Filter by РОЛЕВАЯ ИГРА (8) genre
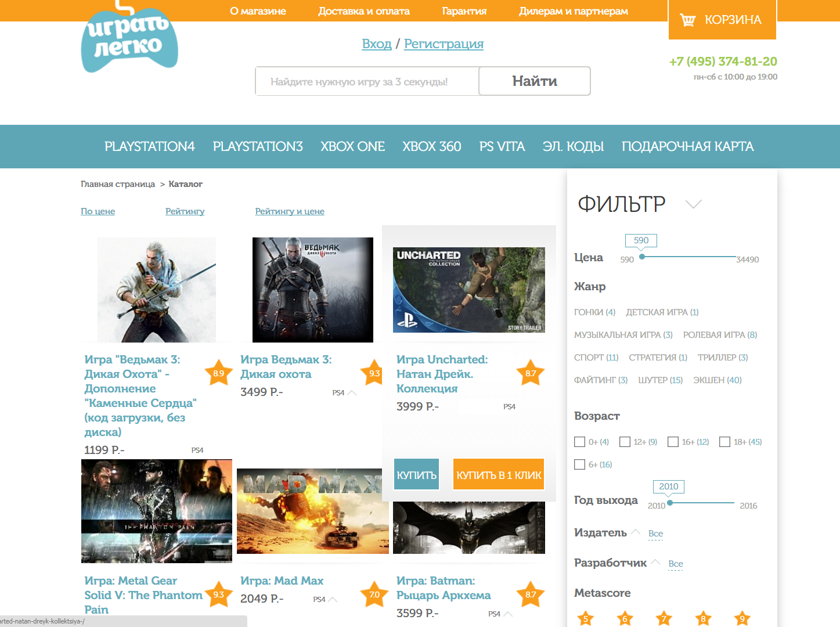This screenshot has width=840, height=627. click(720, 335)
